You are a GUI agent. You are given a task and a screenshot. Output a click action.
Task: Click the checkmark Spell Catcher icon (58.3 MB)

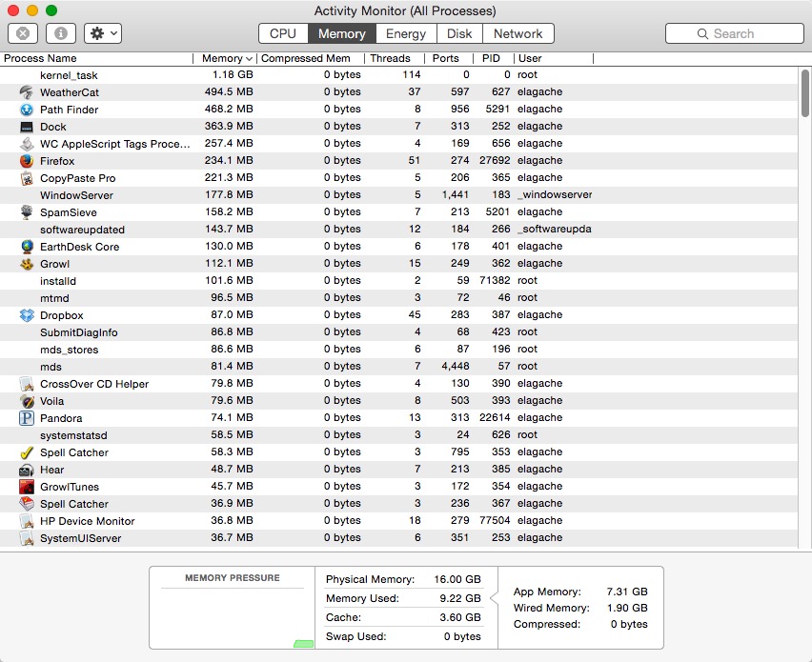point(27,452)
